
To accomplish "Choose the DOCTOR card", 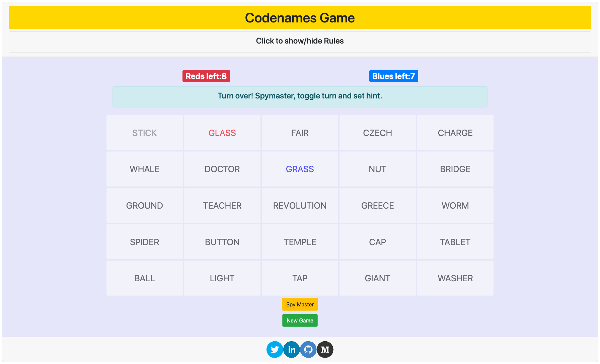I will (x=222, y=169).
